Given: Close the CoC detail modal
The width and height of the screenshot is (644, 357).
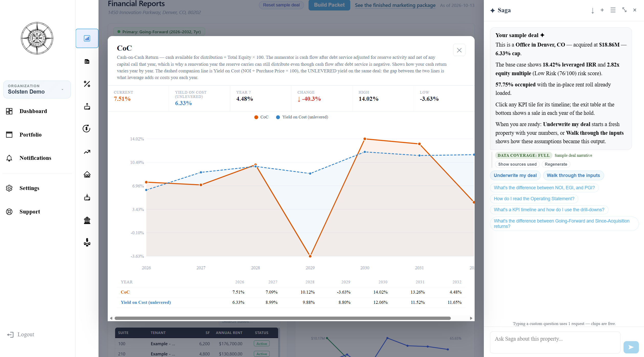Looking at the screenshot, I should [459, 50].
